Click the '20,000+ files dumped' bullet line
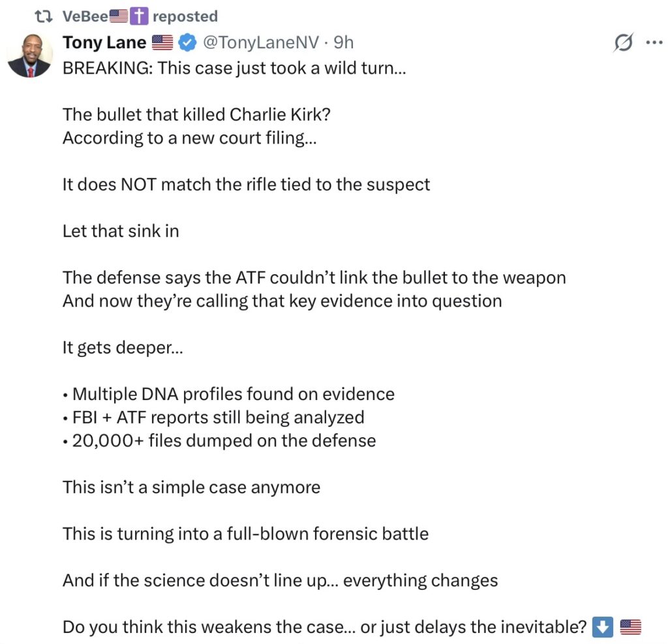This screenshot has width=668, height=644. (220, 440)
